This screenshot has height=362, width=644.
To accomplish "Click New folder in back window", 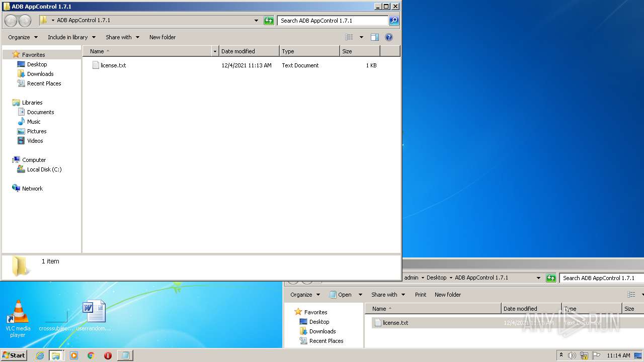I will pos(448,295).
